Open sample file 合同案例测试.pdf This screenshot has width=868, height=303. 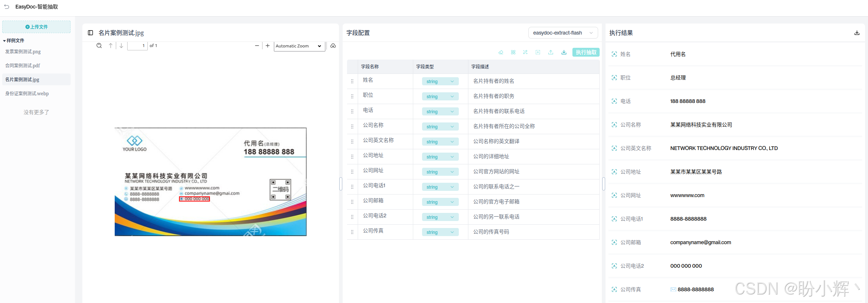(22, 65)
